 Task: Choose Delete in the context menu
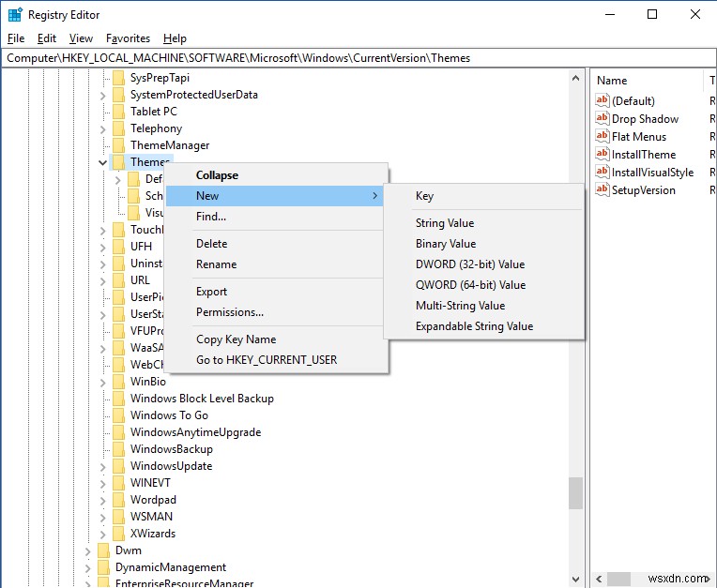274,244
